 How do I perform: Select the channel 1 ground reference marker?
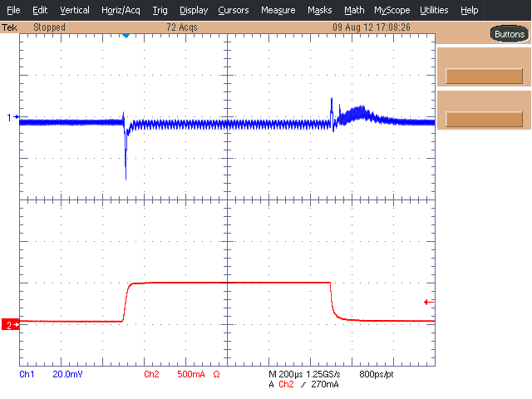[13, 117]
